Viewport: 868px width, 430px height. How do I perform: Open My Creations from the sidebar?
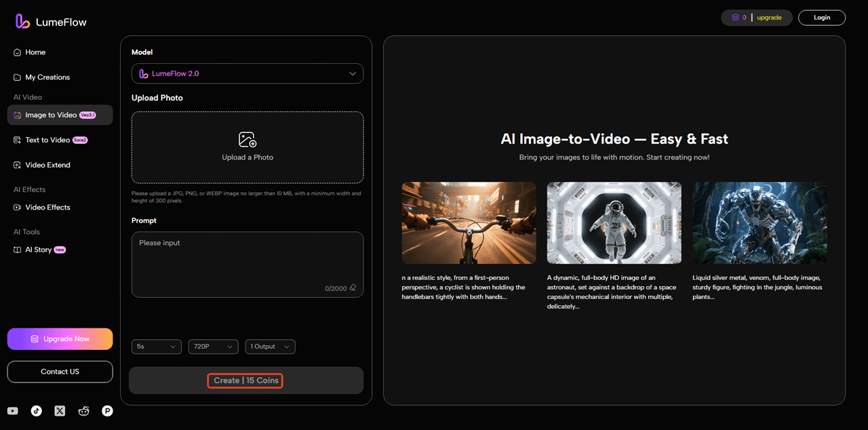pos(42,77)
